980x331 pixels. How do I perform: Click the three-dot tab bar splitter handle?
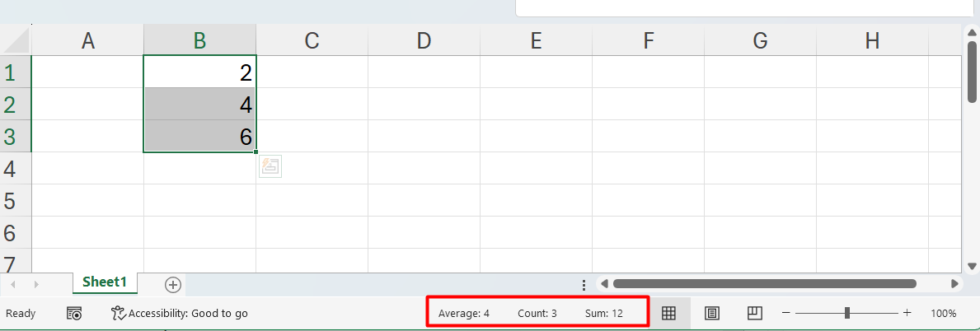point(584,285)
